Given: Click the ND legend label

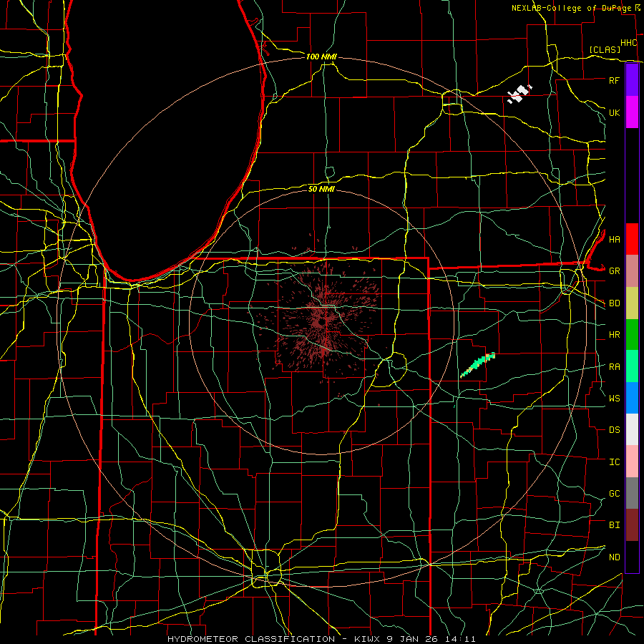Looking at the screenshot, I should 615,557.
